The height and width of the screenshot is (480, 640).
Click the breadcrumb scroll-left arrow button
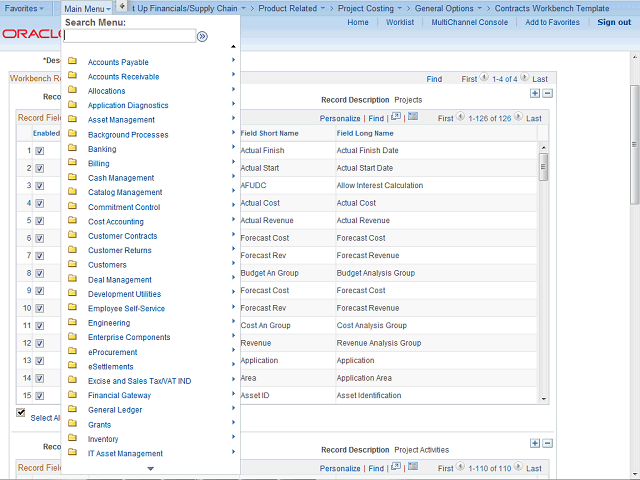pos(122,6)
